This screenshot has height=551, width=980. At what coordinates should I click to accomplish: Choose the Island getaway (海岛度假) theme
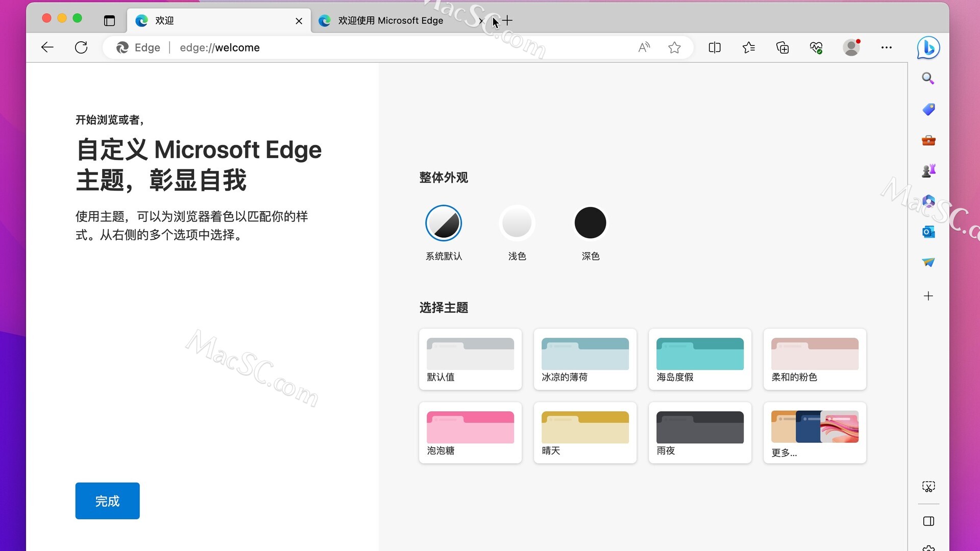700,359
